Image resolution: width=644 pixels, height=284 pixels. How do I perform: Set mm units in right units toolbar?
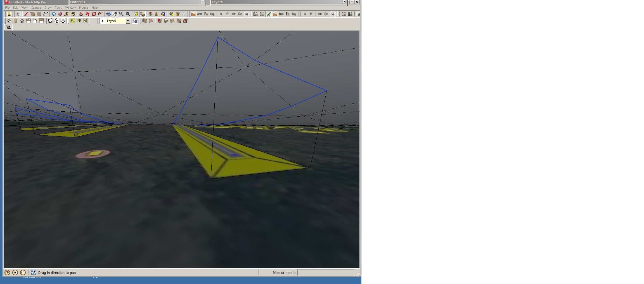(x=320, y=14)
